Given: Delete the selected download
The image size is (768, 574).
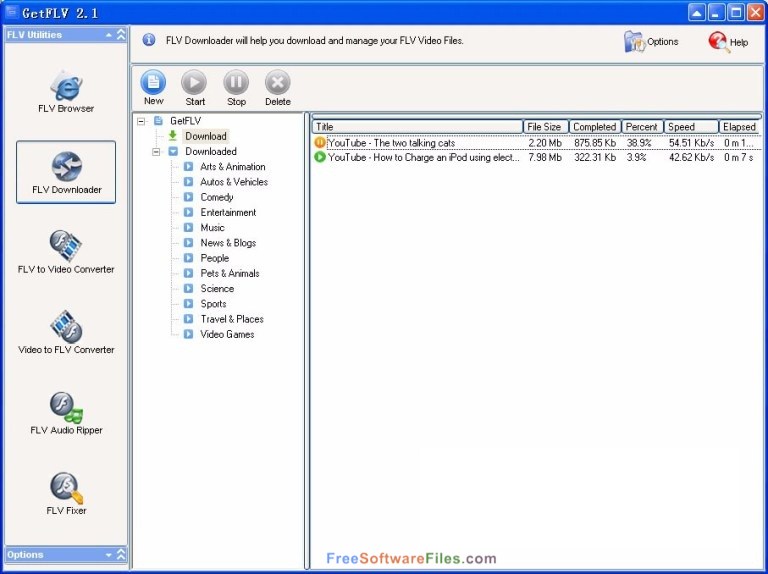Looking at the screenshot, I should point(278,88).
